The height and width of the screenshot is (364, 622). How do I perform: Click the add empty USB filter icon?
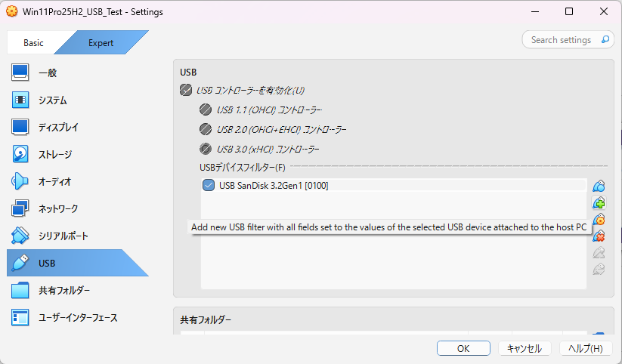tap(599, 186)
